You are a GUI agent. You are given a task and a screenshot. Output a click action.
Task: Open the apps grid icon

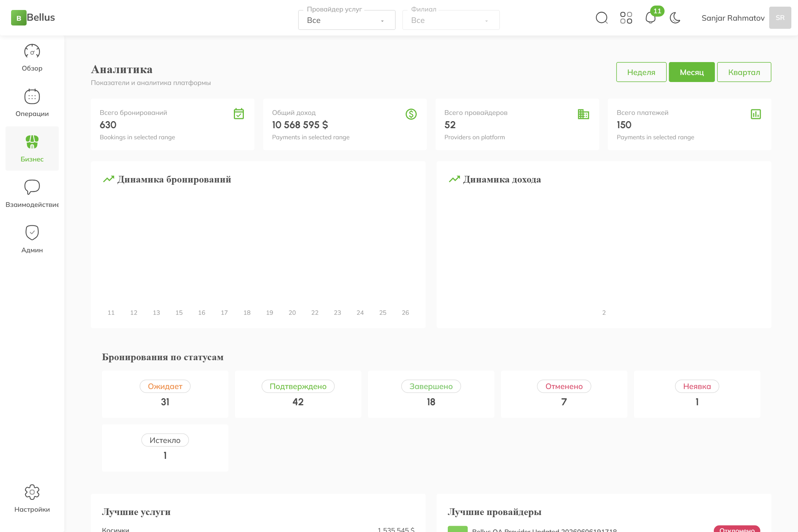(x=626, y=18)
